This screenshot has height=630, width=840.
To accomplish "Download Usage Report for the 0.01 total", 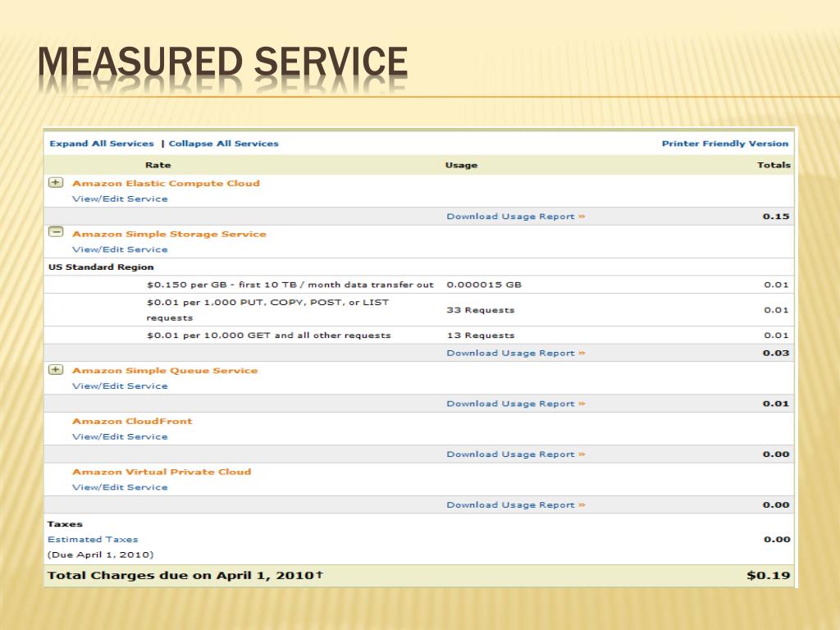I will pyautogui.click(x=516, y=404).
